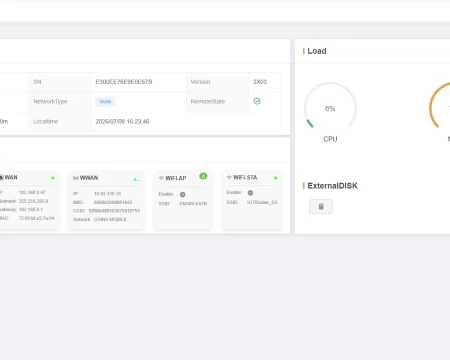Click the Load section heading

tap(317, 51)
